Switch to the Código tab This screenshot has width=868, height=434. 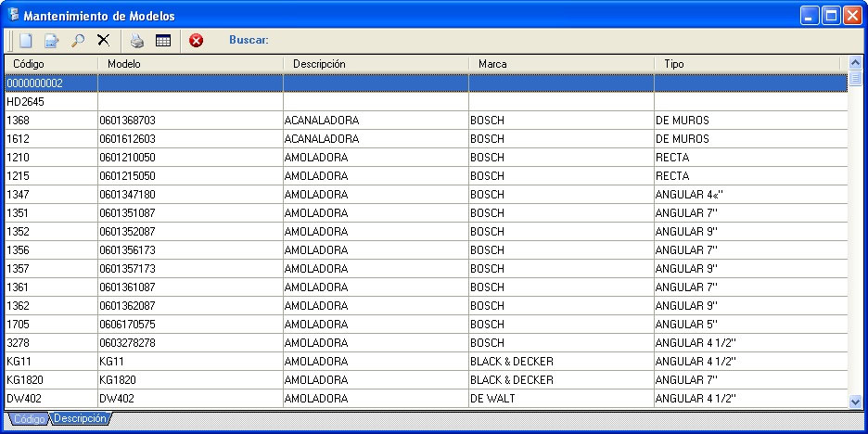coord(29,419)
